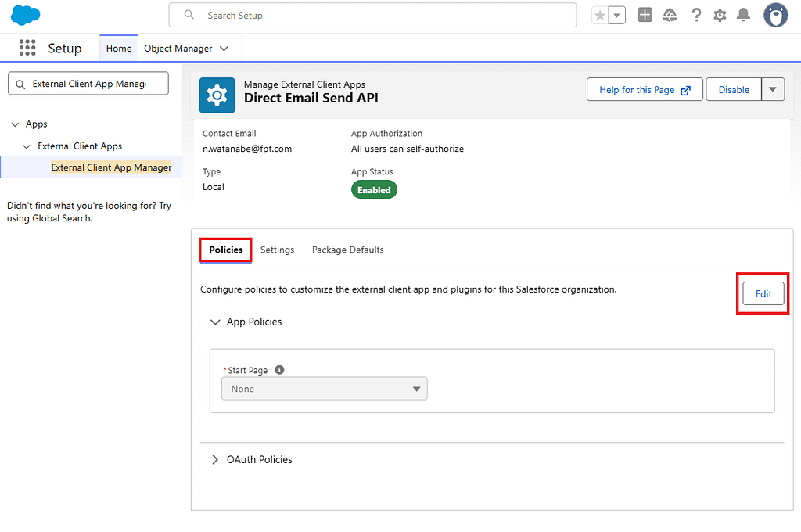Click the Search Setup field
This screenshot has height=532, width=801.
(x=372, y=16)
